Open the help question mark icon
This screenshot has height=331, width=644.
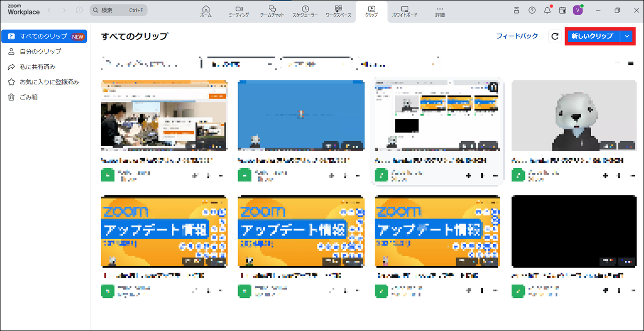(x=532, y=10)
